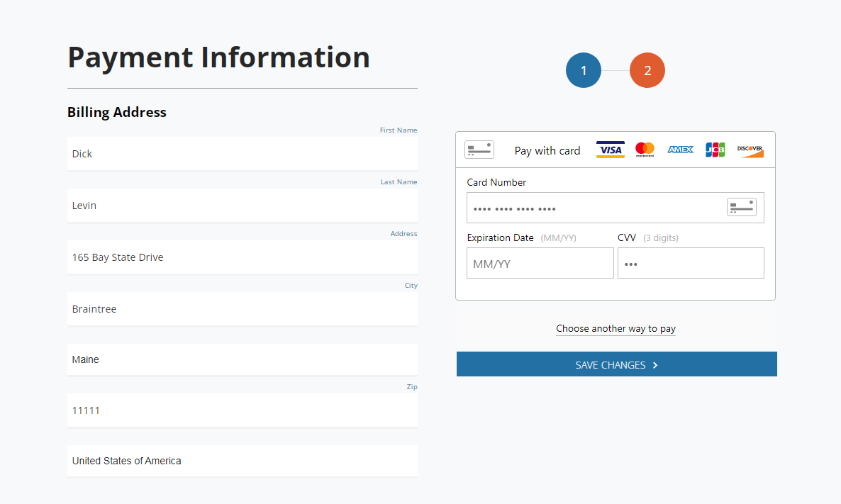Image resolution: width=841 pixels, height=504 pixels.
Task: Open the country dropdown showing United States
Action: [x=242, y=461]
